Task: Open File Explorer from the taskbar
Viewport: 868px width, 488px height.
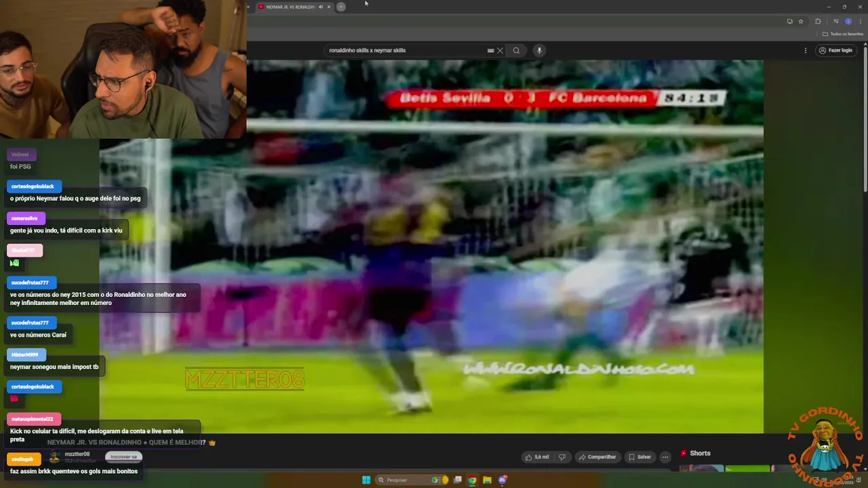Action: [487, 480]
